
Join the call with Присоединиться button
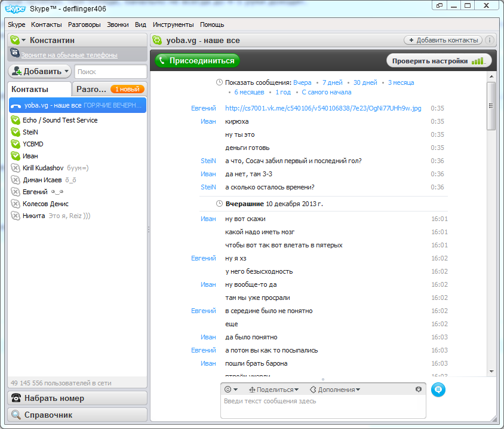tap(197, 60)
